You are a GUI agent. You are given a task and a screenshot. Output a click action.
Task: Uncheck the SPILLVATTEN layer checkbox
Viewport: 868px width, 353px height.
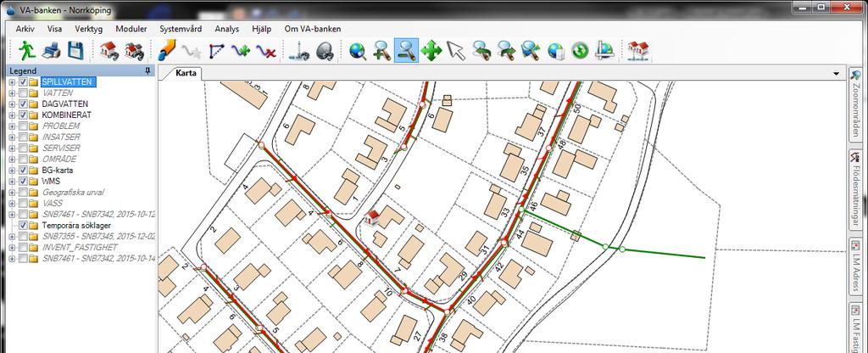23,82
